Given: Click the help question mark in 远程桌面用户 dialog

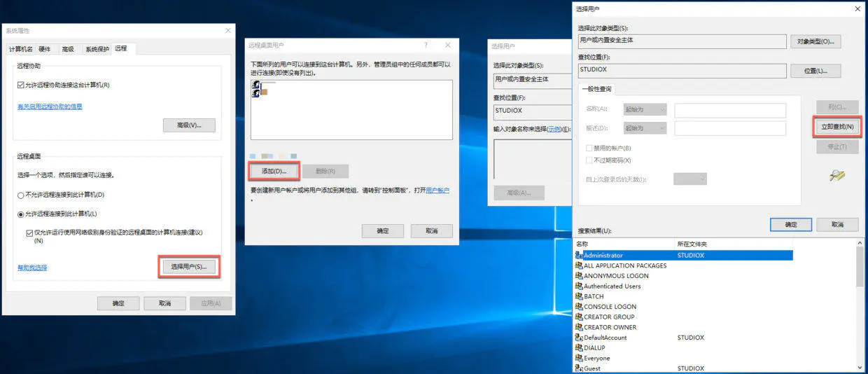Looking at the screenshot, I should pos(426,45).
